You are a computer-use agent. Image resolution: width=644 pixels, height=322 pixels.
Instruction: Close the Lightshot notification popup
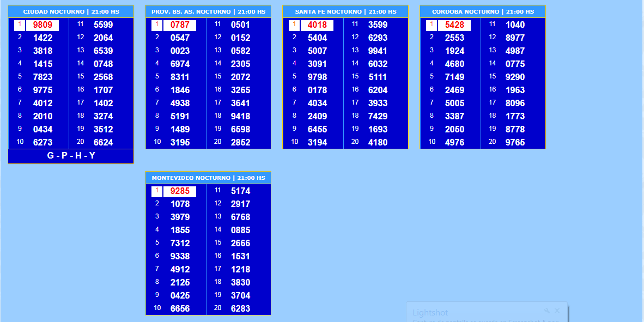tap(557, 311)
